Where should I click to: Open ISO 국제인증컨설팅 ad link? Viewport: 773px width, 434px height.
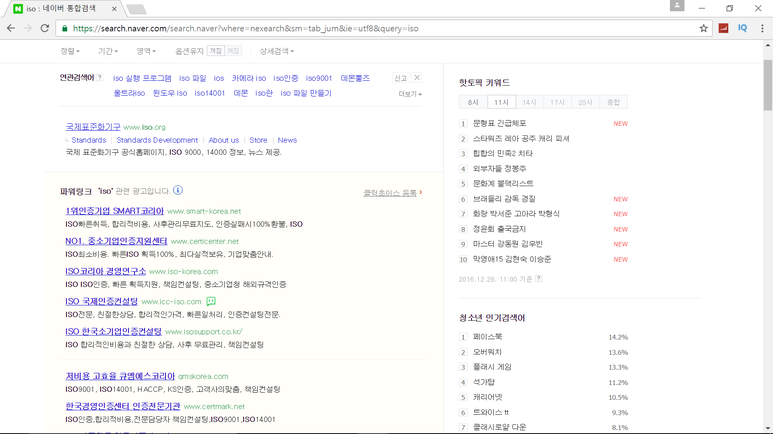tap(102, 301)
